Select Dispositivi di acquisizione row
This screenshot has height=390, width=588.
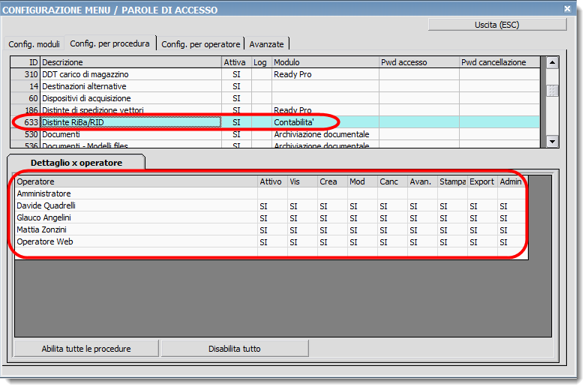pos(274,98)
